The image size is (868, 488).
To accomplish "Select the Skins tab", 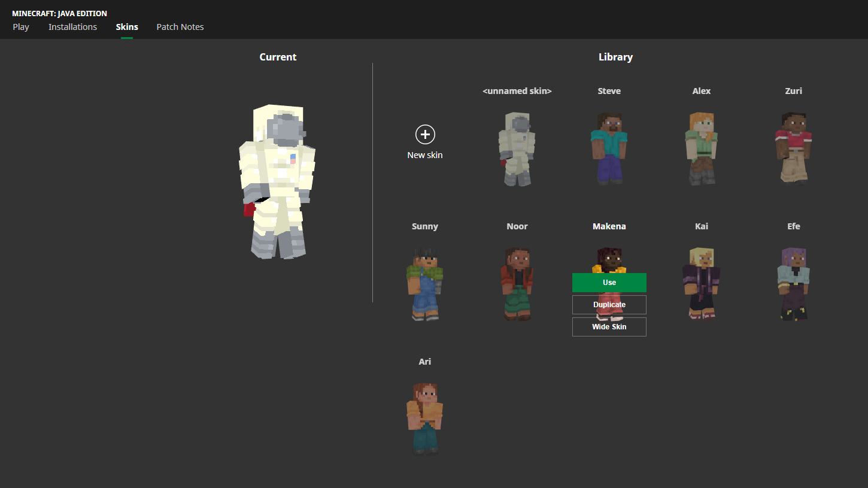I will pyautogui.click(x=126, y=26).
